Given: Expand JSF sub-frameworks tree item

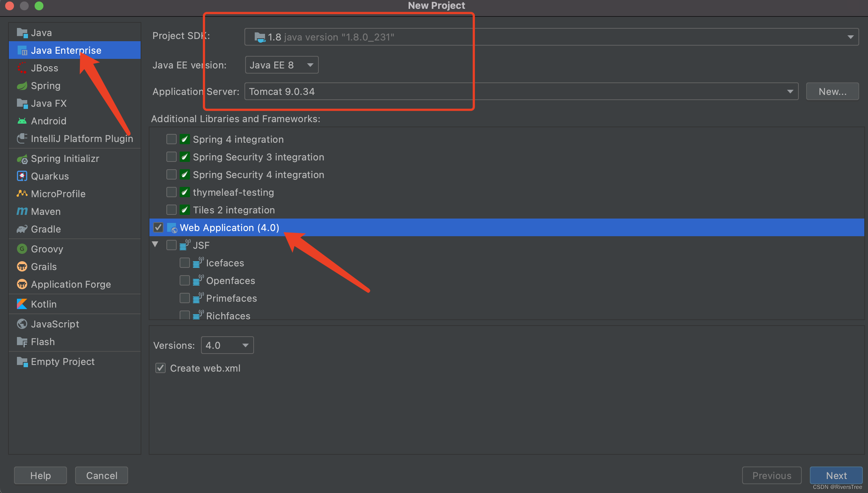Looking at the screenshot, I should pos(155,245).
